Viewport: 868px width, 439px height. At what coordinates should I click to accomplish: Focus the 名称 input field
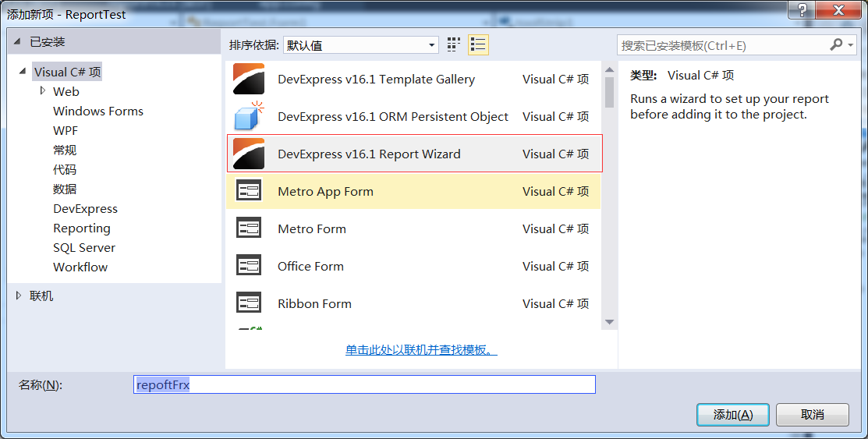pyautogui.click(x=364, y=384)
